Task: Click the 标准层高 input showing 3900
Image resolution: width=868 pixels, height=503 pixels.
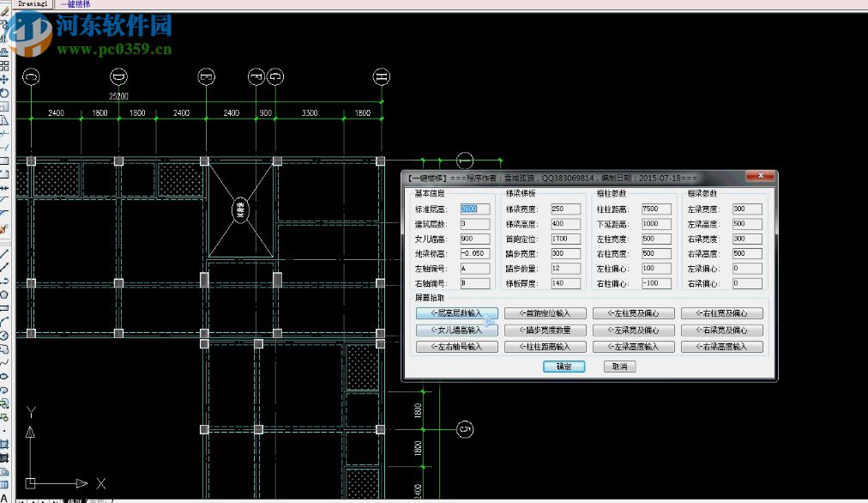Action: tap(474, 209)
